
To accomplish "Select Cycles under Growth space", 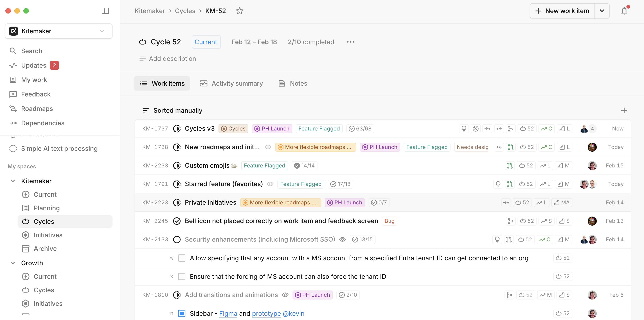I will [65, 290].
